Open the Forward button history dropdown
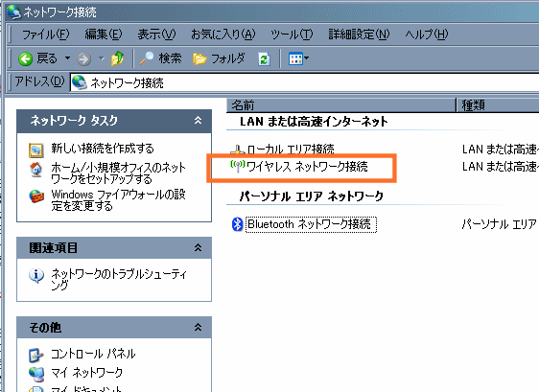 [x=101, y=58]
